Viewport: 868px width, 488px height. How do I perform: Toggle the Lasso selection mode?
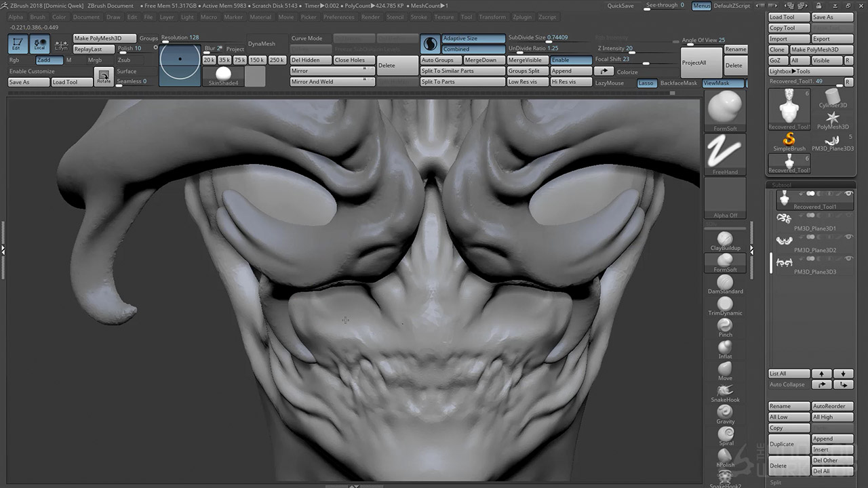click(x=646, y=83)
